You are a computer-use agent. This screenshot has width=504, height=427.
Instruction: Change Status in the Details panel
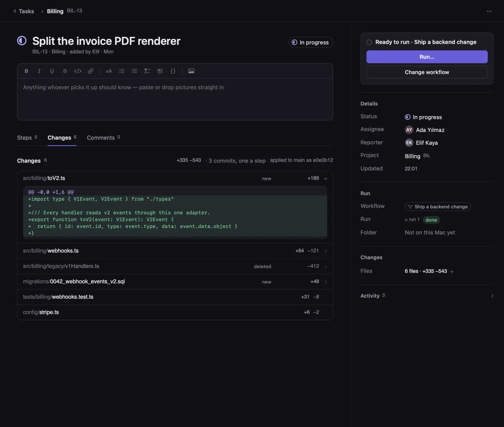(423, 117)
